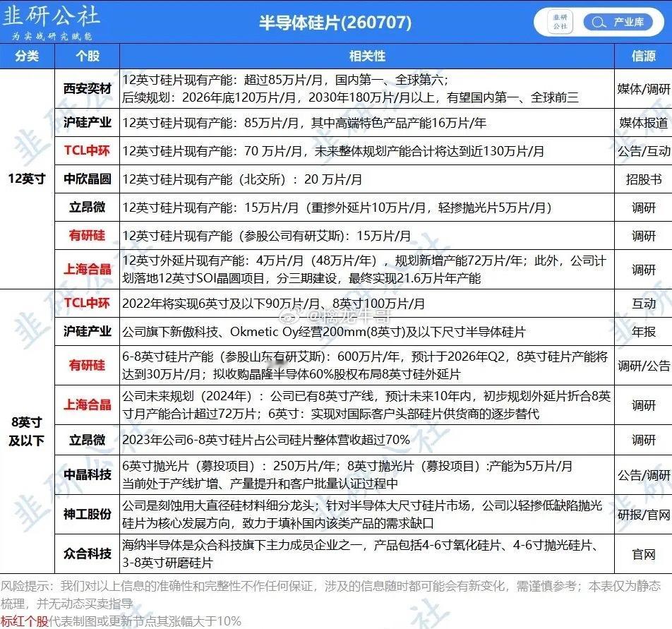672x629 pixels.
Task: Click source cell 研报/官网
Action: click(643, 514)
